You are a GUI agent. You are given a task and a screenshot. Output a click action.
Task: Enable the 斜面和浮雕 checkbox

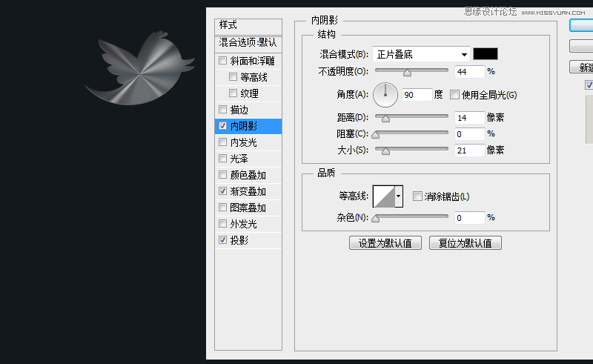click(223, 61)
